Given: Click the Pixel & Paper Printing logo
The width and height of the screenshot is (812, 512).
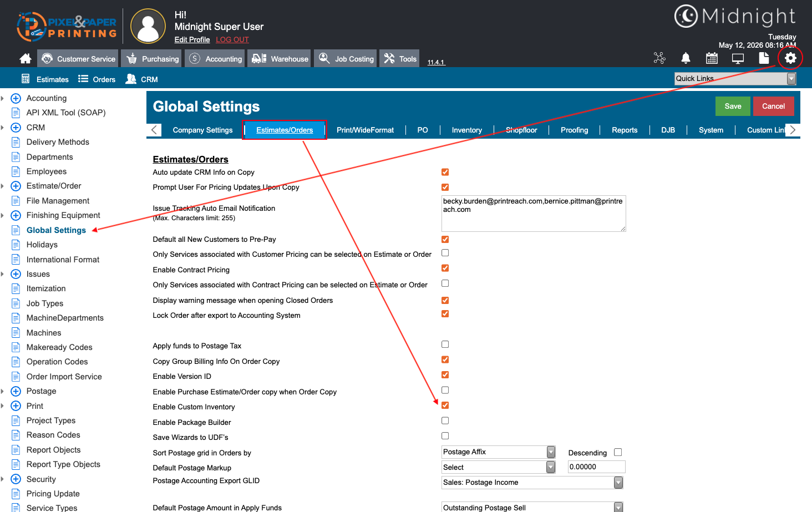Looking at the screenshot, I should 67,26.
